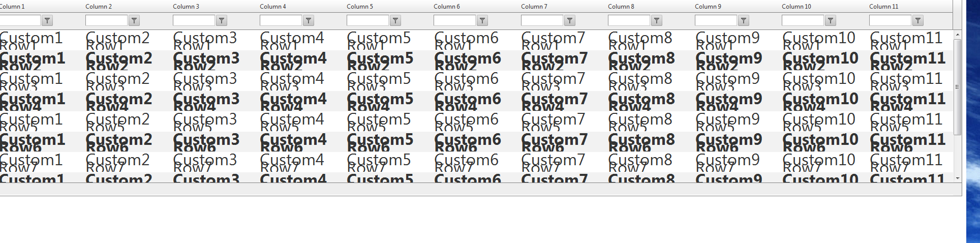Sort by the Column 8 header

pyautogui.click(x=621, y=7)
